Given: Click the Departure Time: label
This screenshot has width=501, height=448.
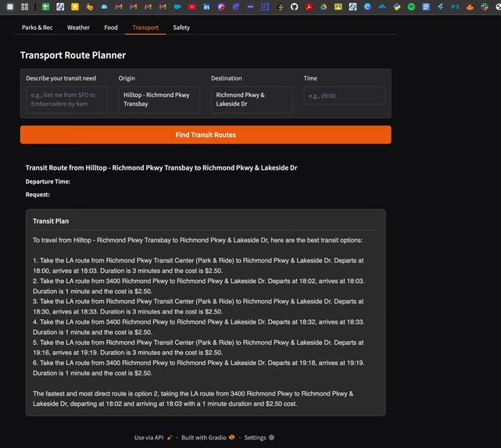Looking at the screenshot, I should [48, 181].
